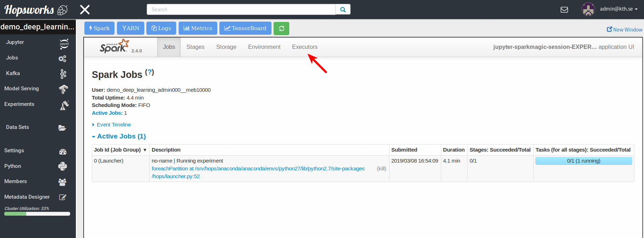Open the messages envelope icon
The height and width of the screenshot is (238, 644).
pos(564,10)
